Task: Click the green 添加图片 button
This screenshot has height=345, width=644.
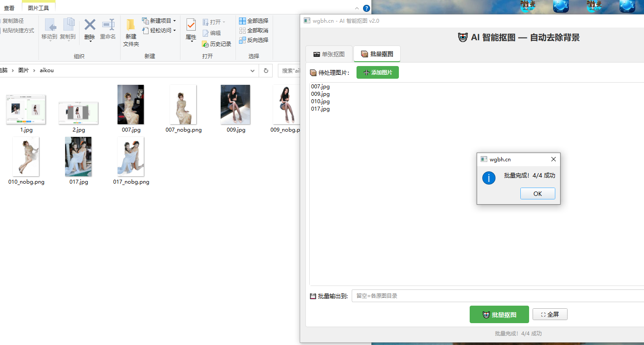Action: pyautogui.click(x=377, y=73)
